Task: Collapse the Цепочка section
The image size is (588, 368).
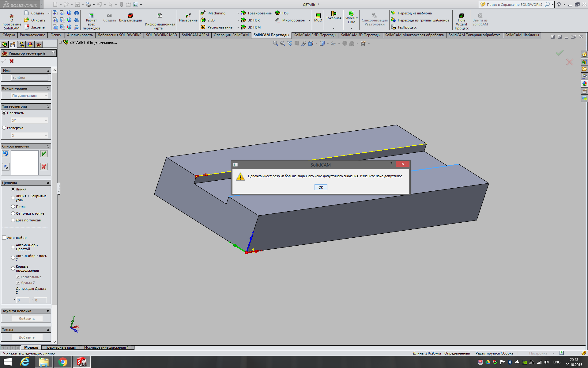Action: [x=48, y=183]
